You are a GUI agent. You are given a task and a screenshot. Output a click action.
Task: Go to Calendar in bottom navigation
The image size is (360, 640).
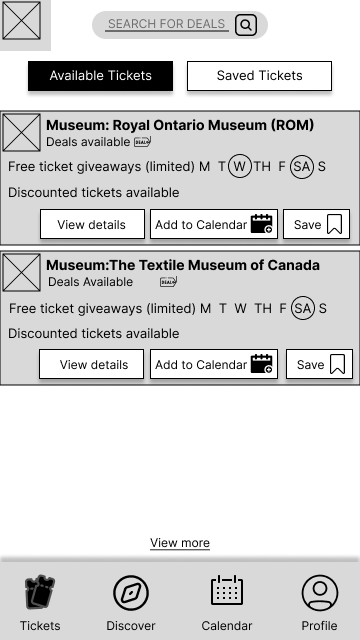(x=227, y=590)
